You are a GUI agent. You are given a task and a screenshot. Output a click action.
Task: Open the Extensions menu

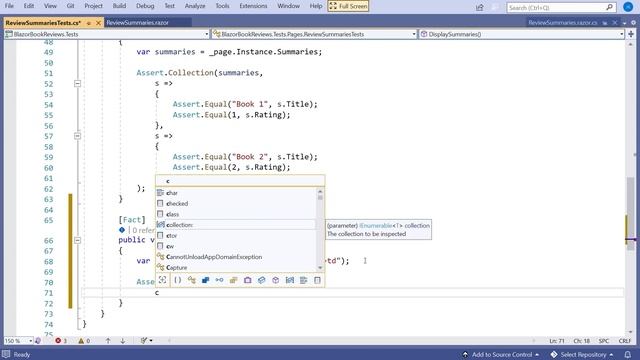pyautogui.click(x=253, y=6)
